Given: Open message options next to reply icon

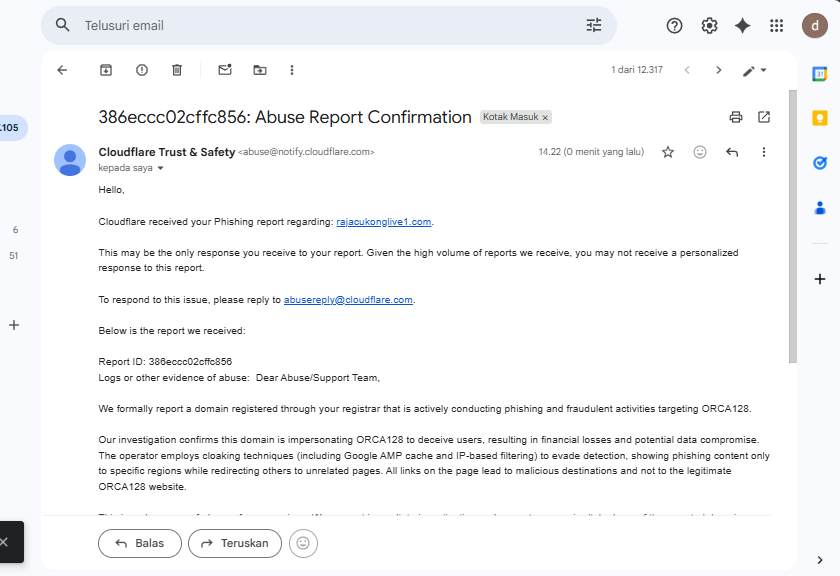Looking at the screenshot, I should tap(764, 152).
